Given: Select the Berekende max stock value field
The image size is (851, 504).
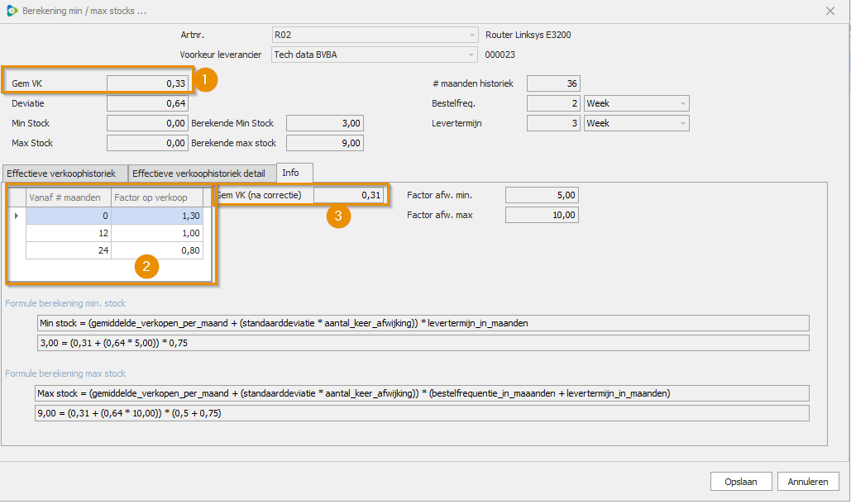Looking at the screenshot, I should tap(324, 144).
